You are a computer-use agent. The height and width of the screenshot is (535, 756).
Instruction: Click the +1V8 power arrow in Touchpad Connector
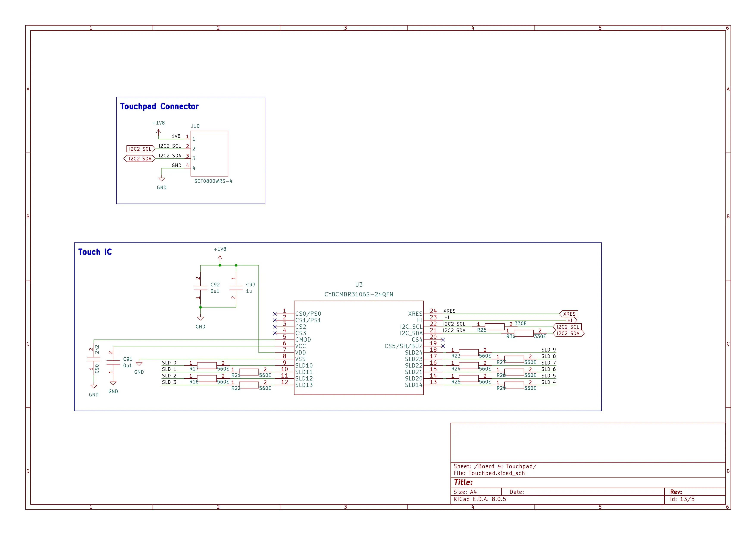[x=158, y=132]
